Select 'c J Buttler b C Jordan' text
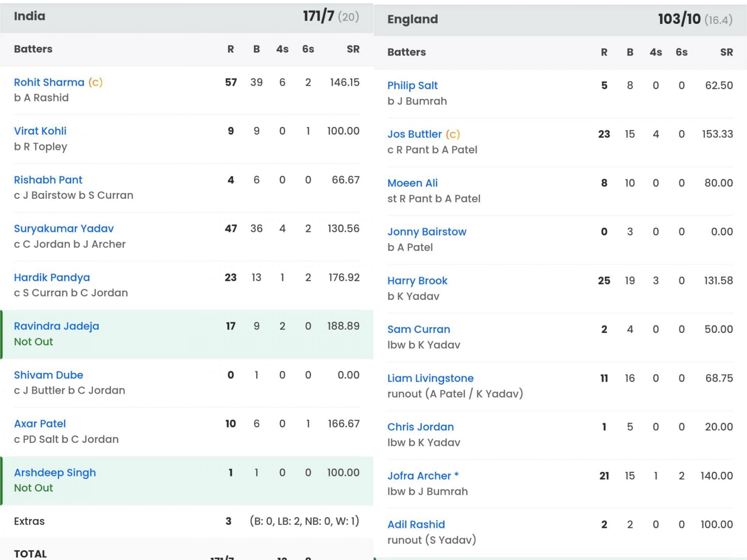The width and height of the screenshot is (747, 560). [x=70, y=390]
